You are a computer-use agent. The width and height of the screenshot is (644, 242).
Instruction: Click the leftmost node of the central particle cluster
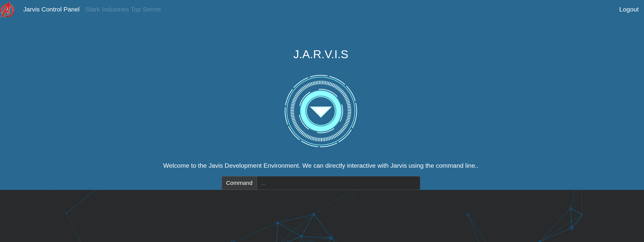278,223
